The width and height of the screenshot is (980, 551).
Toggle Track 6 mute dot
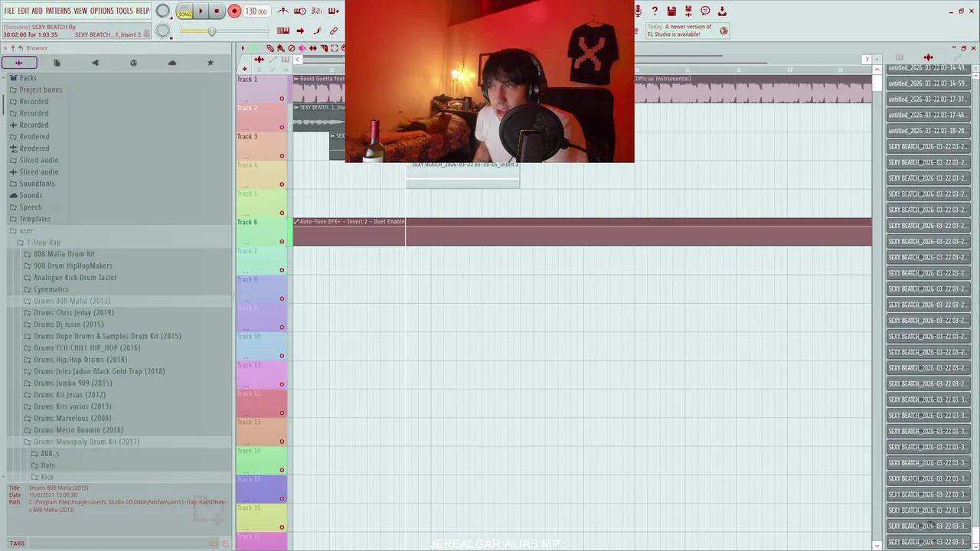pyautogui.click(x=282, y=242)
